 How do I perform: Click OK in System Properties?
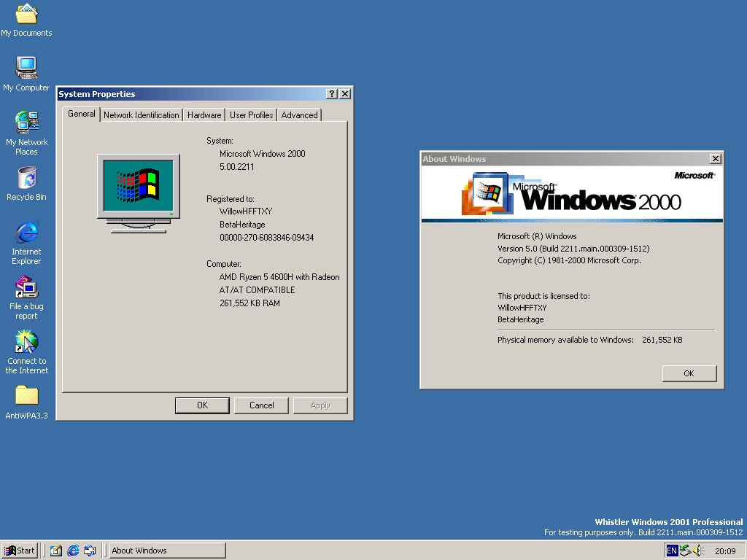203,405
